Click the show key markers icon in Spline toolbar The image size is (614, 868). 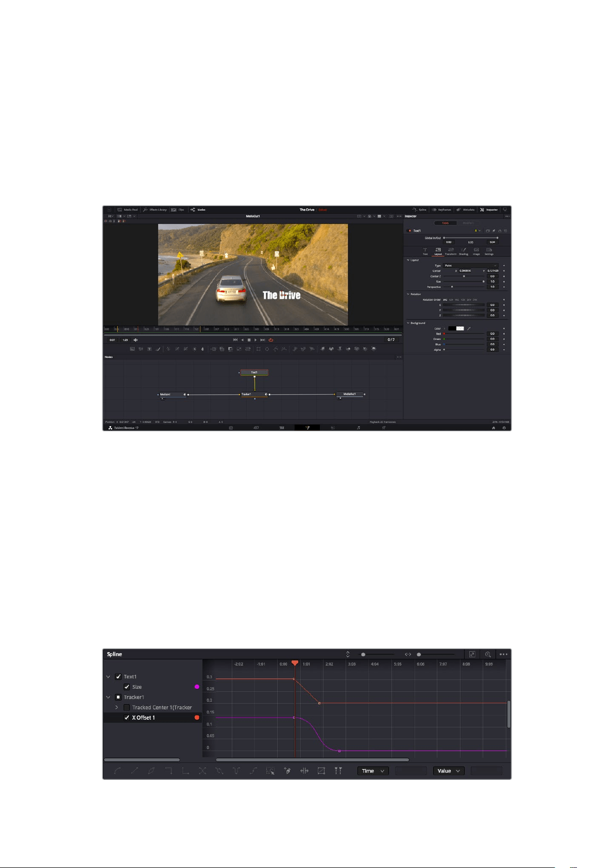coord(338,771)
